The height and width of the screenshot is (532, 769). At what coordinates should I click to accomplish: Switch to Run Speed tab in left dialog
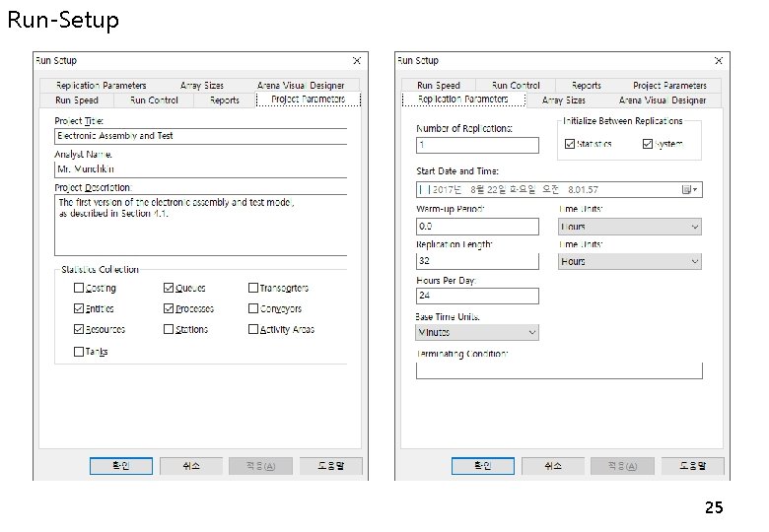(x=77, y=100)
